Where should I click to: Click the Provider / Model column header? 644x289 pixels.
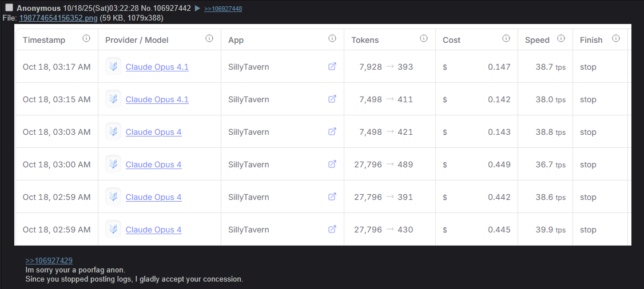pos(137,40)
